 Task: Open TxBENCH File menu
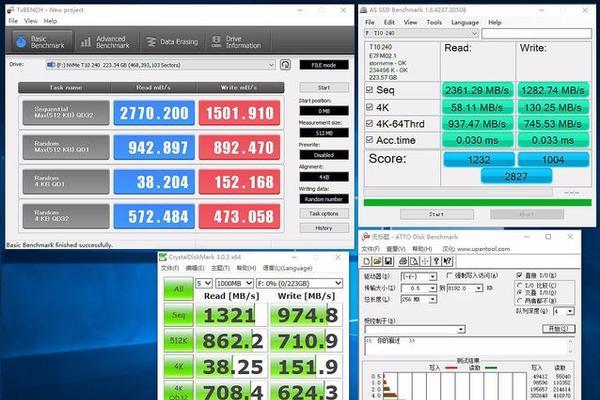pos(13,21)
